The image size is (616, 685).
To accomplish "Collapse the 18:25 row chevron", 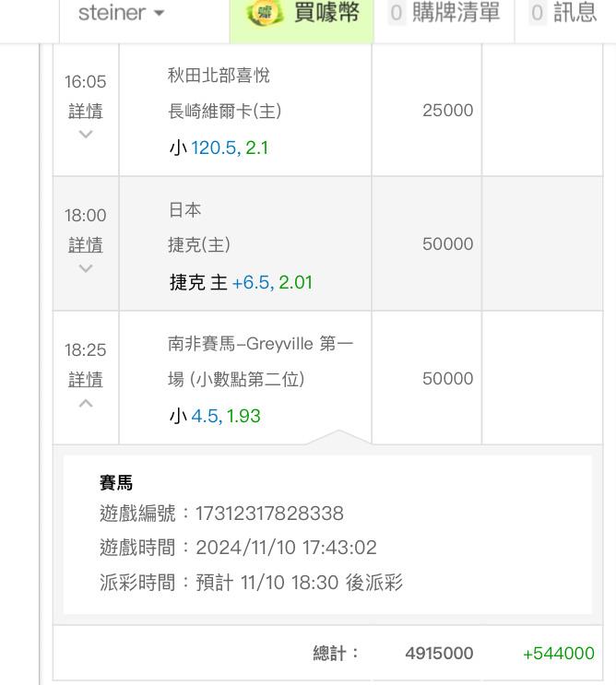I will coord(85,403).
